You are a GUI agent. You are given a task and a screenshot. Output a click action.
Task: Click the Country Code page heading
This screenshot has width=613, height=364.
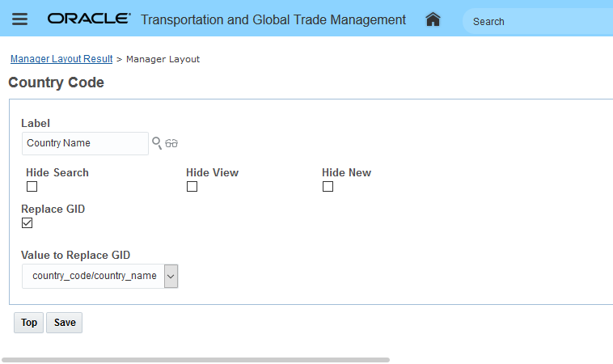pyautogui.click(x=56, y=83)
